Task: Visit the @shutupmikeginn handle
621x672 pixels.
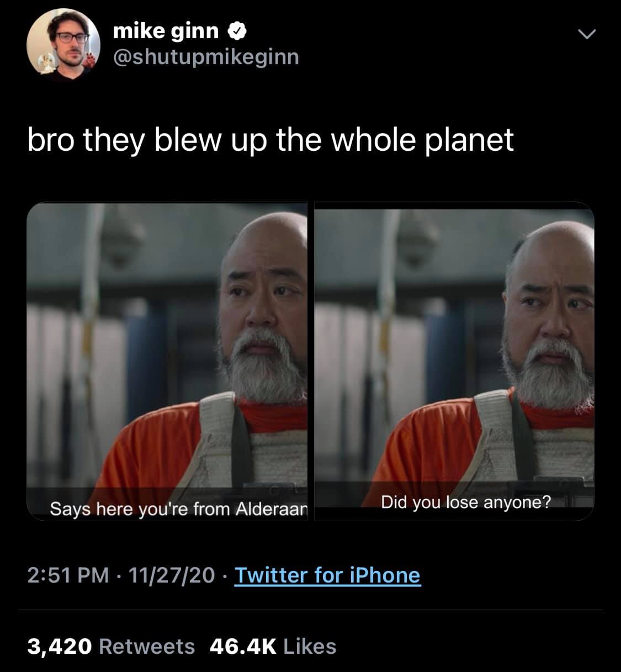Action: (x=206, y=56)
